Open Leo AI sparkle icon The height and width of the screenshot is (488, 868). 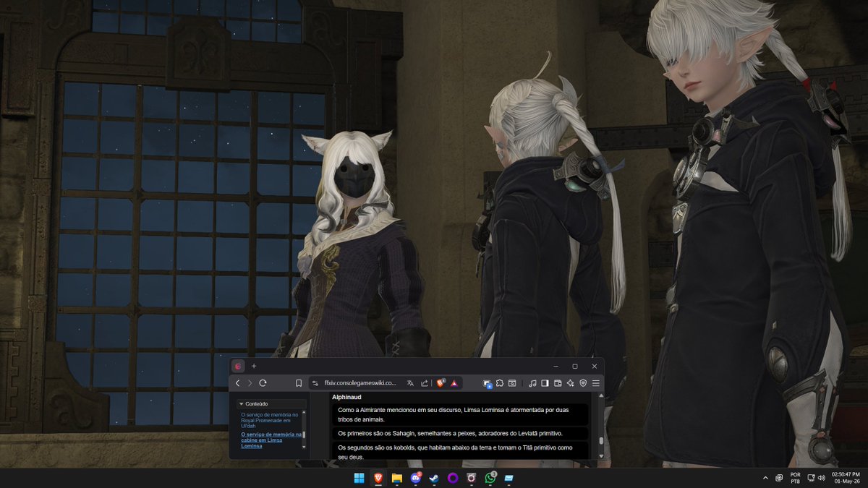coord(571,383)
